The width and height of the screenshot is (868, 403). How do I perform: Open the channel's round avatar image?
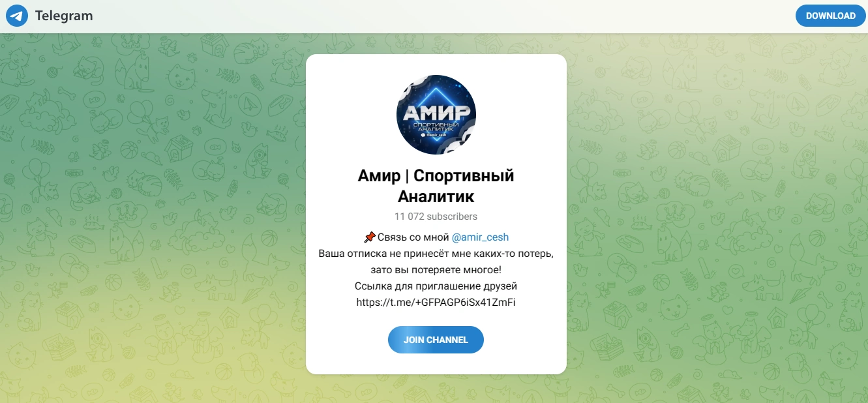tap(436, 115)
